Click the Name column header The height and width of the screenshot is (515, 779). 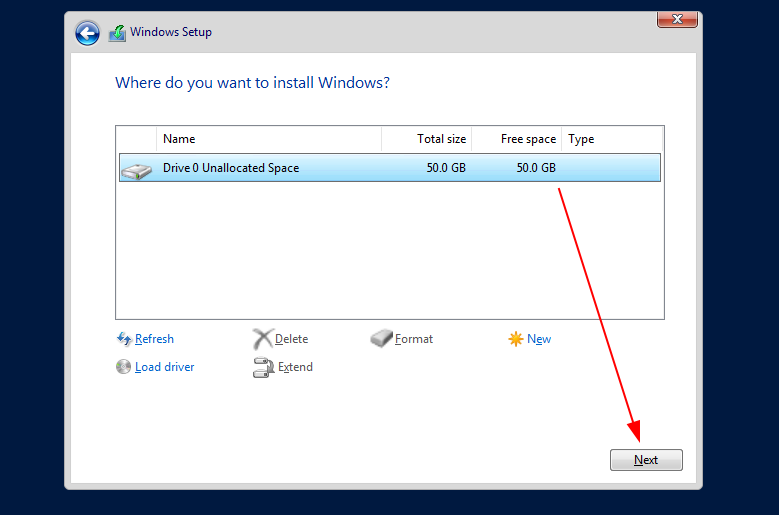[269, 139]
